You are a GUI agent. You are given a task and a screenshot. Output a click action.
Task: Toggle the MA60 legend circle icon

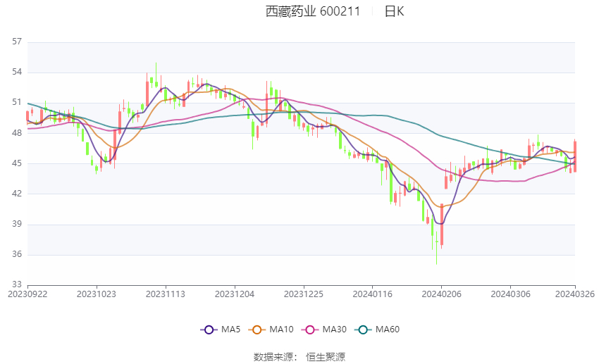[x=363, y=330]
